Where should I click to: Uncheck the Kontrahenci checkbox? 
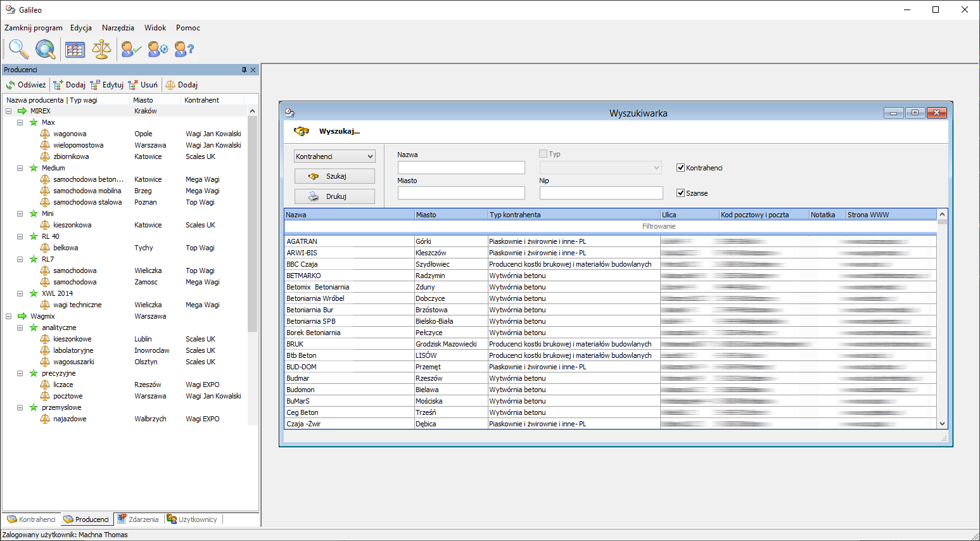[x=681, y=168]
